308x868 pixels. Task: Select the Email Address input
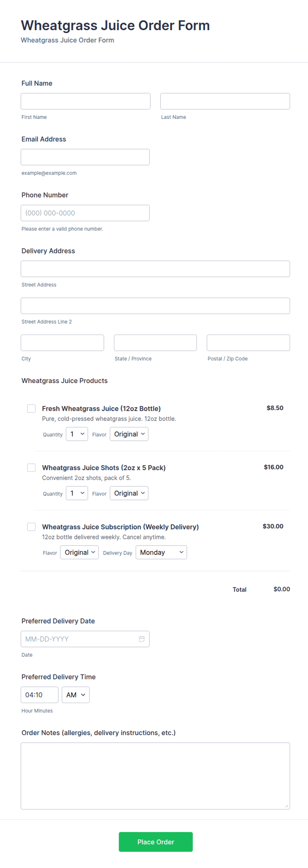85,157
